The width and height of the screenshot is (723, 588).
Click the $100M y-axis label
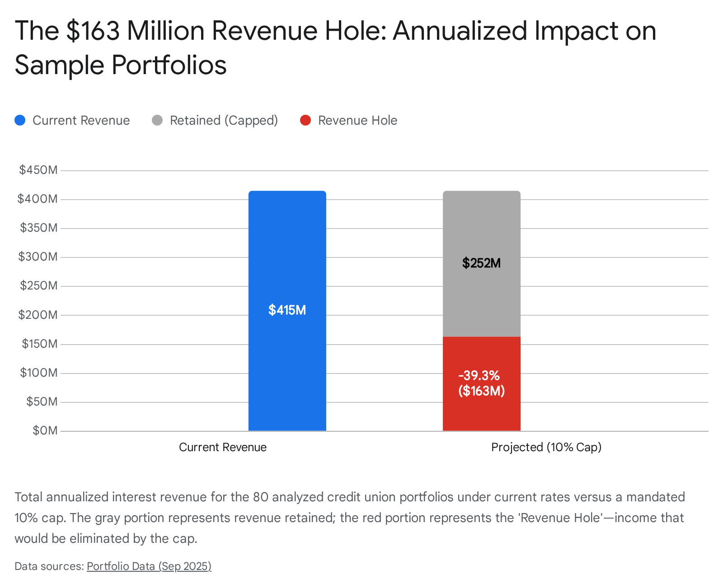point(38,373)
